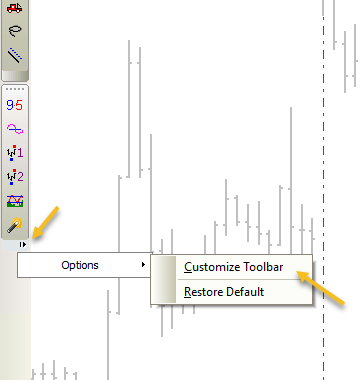Select the parallel line with blue dots tool
360x380 pixels.
point(15,55)
